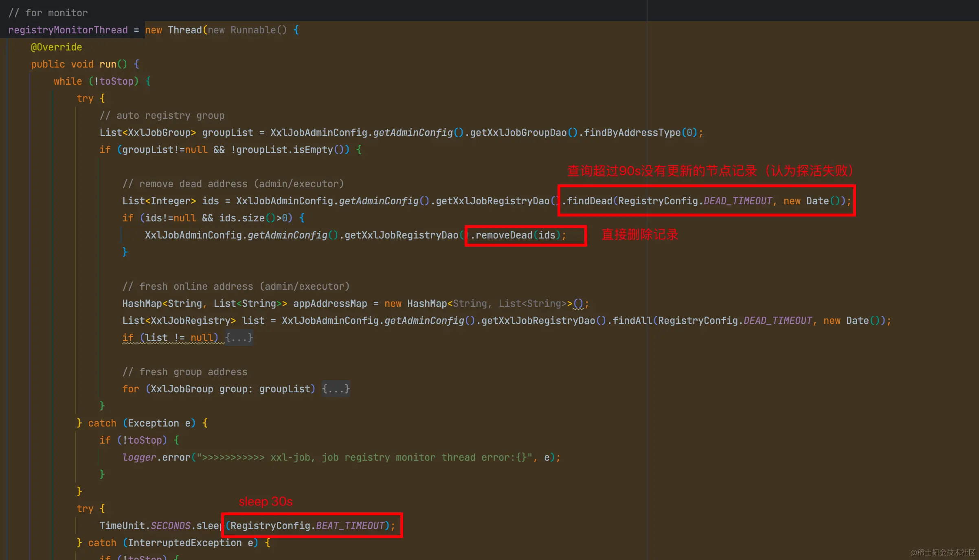Click the '// fresh group address' comment
The width and height of the screenshot is (979, 560).
185,372
